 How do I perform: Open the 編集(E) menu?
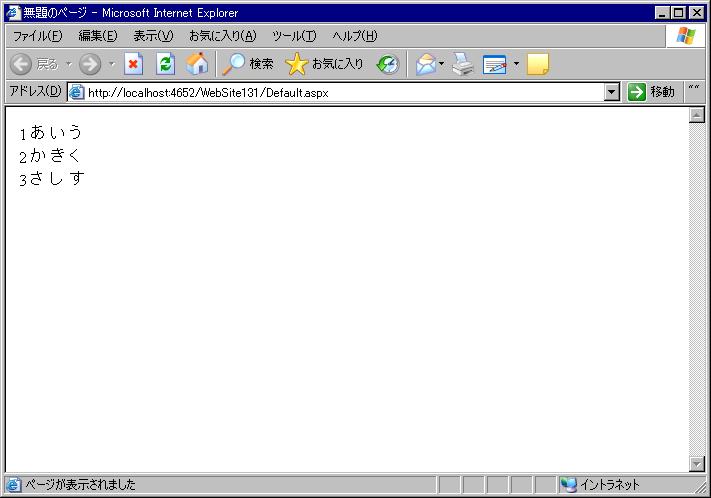[x=97, y=36]
